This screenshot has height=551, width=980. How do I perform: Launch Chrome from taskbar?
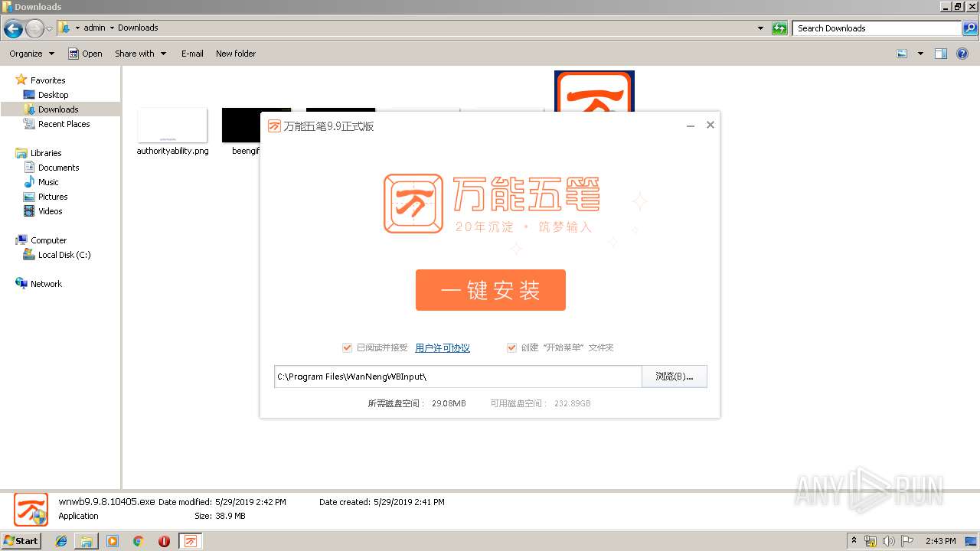138,541
